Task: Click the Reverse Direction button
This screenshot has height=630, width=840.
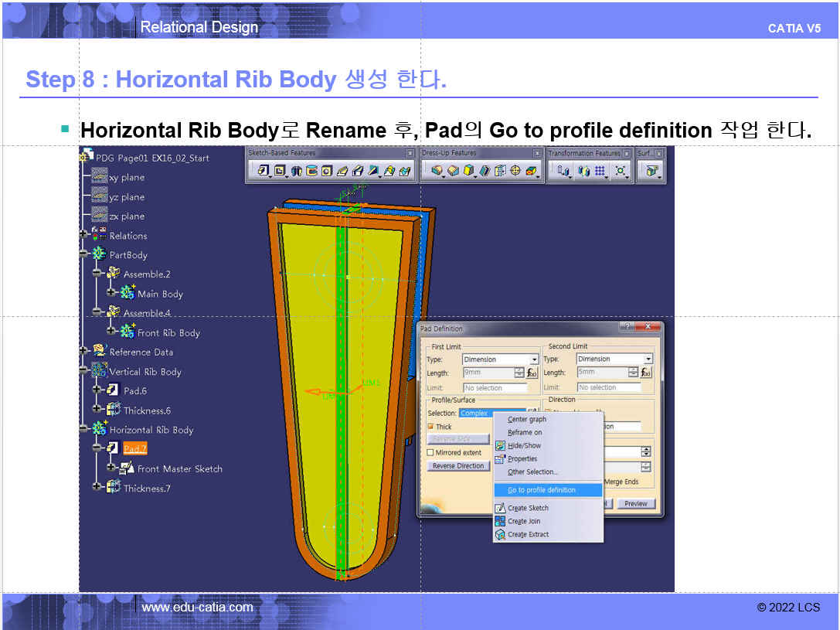Action: point(458,466)
